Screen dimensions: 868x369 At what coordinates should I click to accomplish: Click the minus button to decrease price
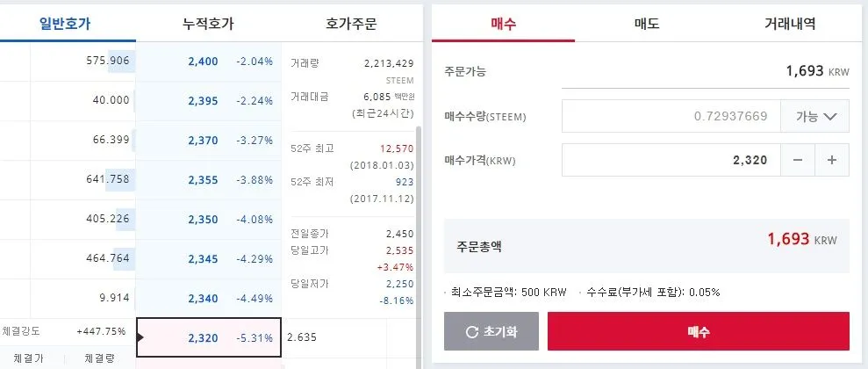point(797,160)
